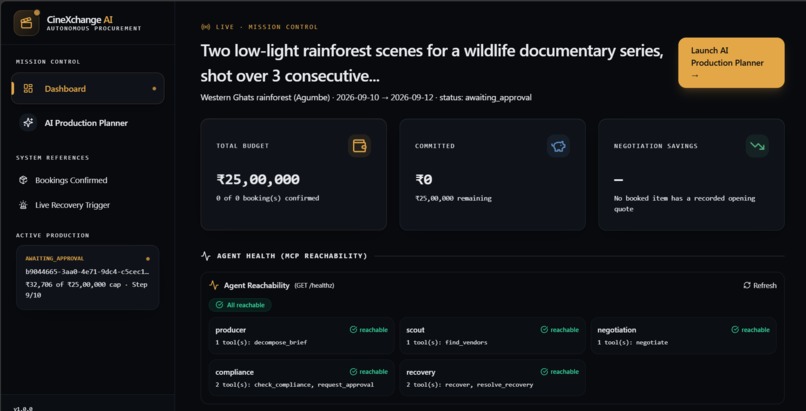The height and width of the screenshot is (411, 806).
Task: Click 'decompose_brief' tool text
Action: click(281, 342)
